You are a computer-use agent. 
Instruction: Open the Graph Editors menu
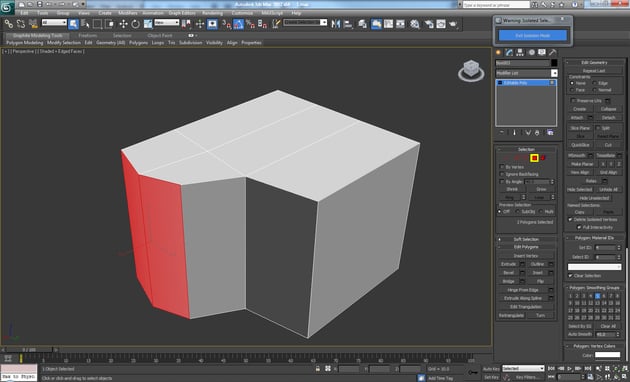182,13
